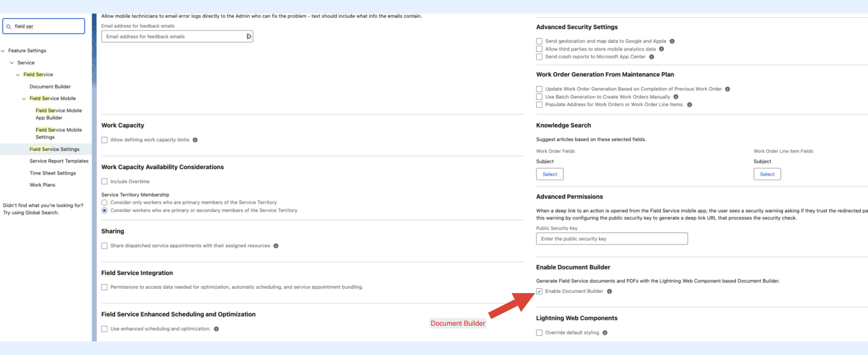The height and width of the screenshot is (355, 868).
Task: Go to Service Report Templates
Action: click(x=59, y=161)
